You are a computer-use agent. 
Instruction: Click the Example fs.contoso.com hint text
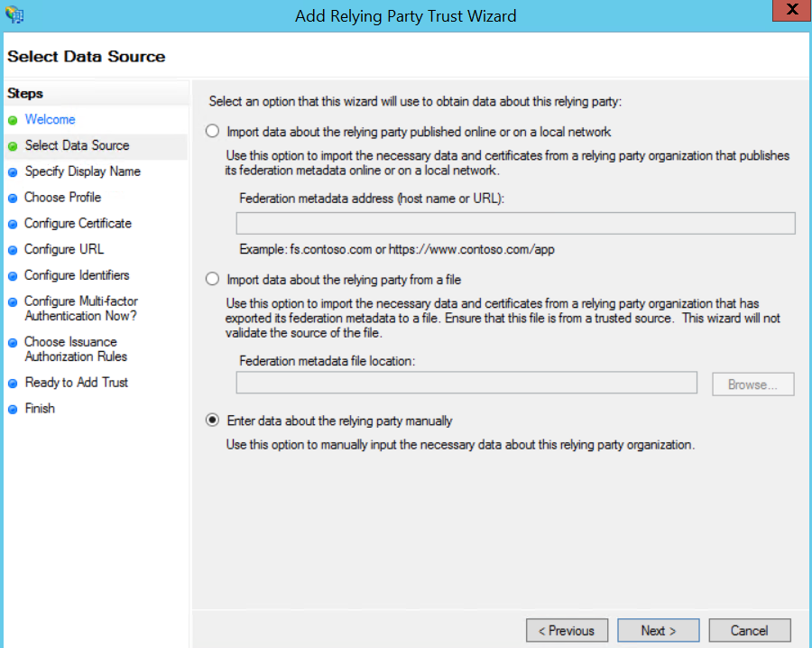click(397, 250)
